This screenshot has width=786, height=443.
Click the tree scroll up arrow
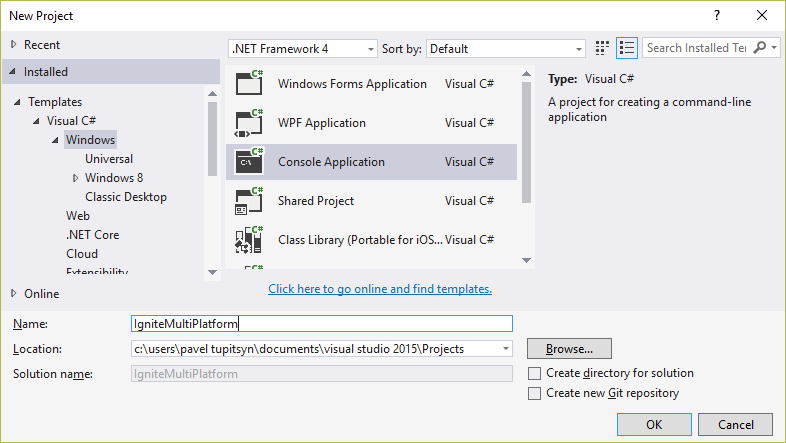click(x=213, y=94)
